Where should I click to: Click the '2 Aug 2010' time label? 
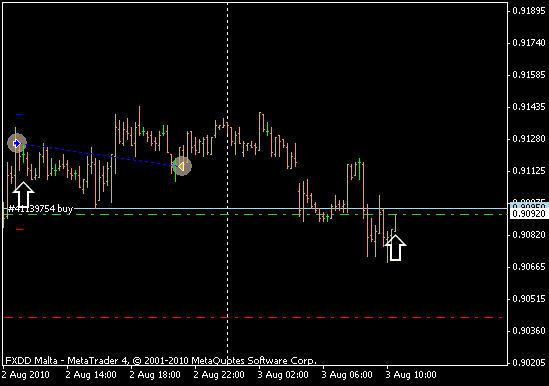pyautogui.click(x=26, y=375)
